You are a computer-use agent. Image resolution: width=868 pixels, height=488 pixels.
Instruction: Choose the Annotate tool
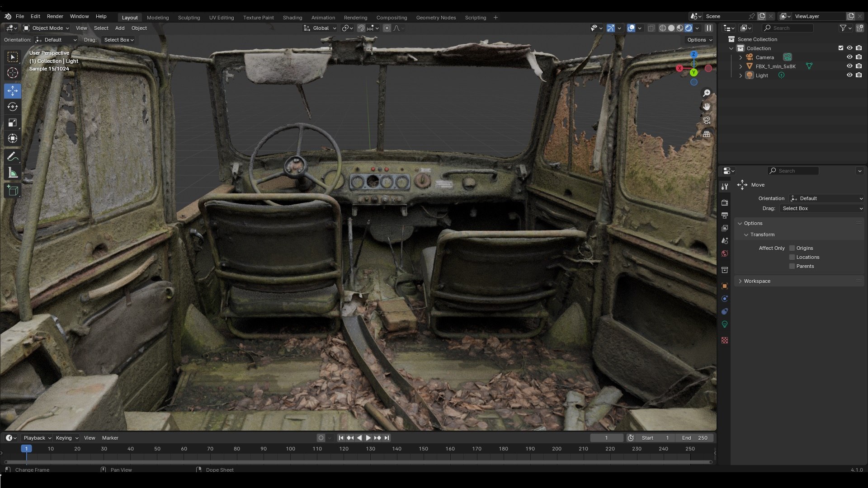pyautogui.click(x=13, y=157)
